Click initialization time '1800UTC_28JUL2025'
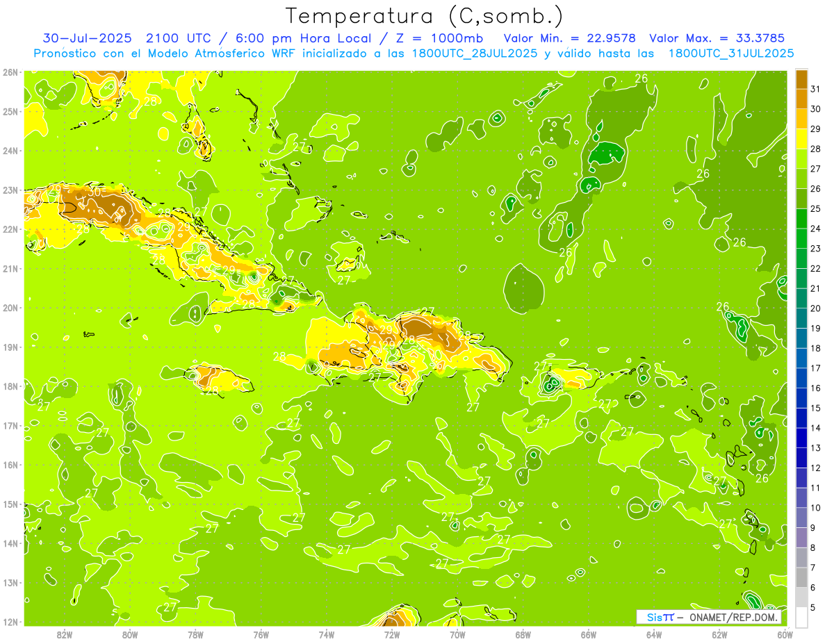The width and height of the screenshot is (834, 644). (474, 53)
